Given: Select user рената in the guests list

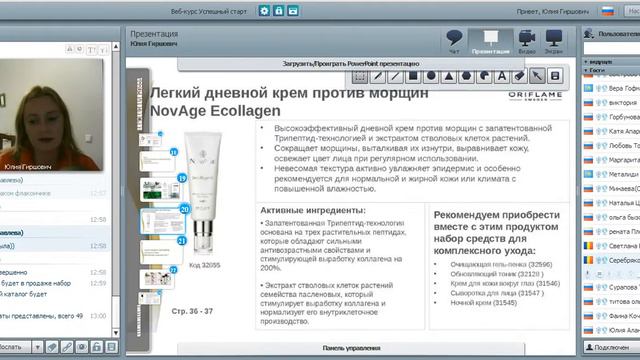Looking at the screenshot, I should [x=611, y=231].
